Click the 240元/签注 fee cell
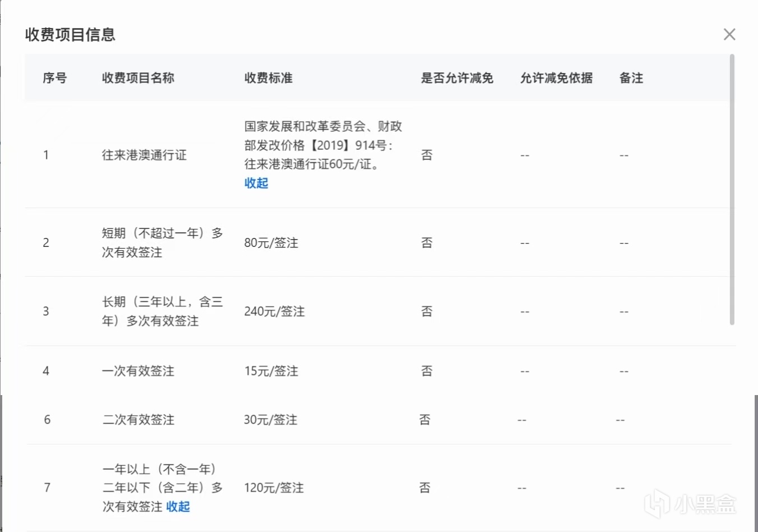Viewport: 758px width, 532px height. (x=274, y=311)
